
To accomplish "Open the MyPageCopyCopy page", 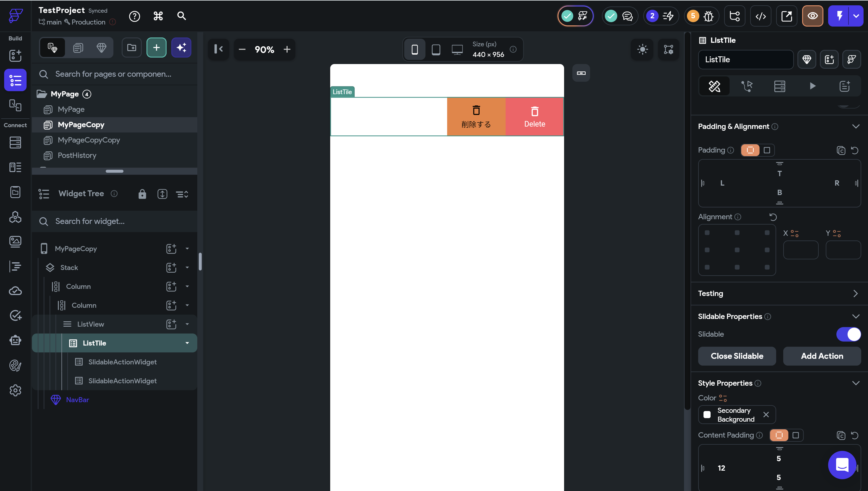I will (89, 140).
